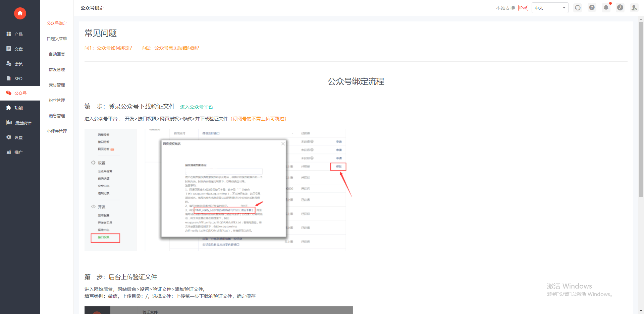The width and height of the screenshot is (644, 314).
Task: Click the 流量统计 chart icon
Action: (x=9, y=122)
